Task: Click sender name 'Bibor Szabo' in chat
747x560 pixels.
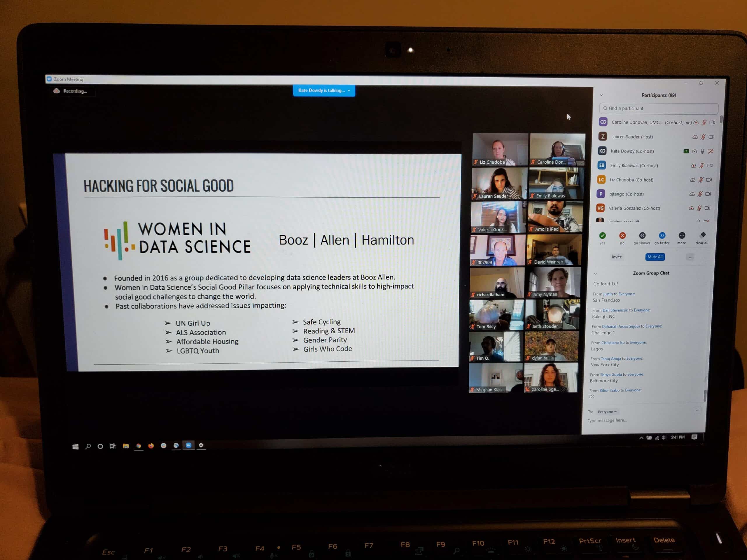Action: (610, 391)
